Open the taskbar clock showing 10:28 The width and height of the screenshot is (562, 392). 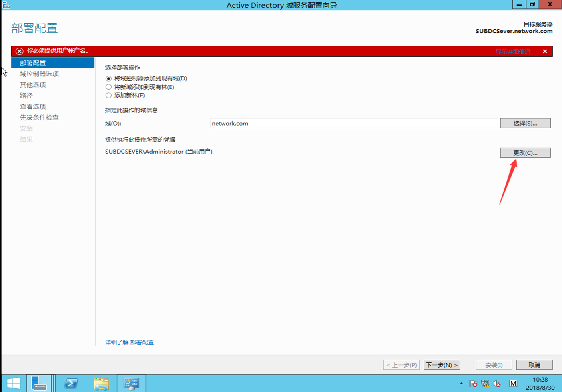540,383
